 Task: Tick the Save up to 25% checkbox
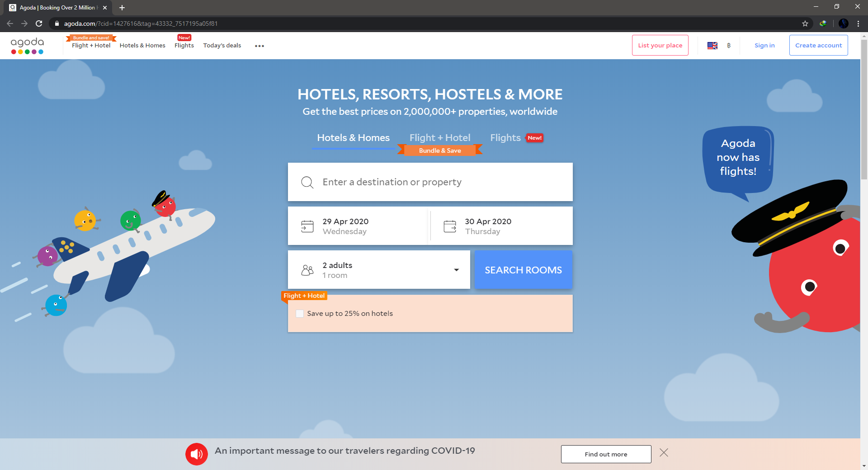300,314
